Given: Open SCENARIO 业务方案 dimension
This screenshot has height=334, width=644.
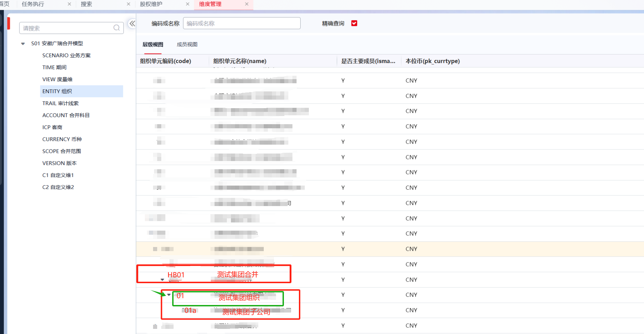Looking at the screenshot, I should 66,55.
